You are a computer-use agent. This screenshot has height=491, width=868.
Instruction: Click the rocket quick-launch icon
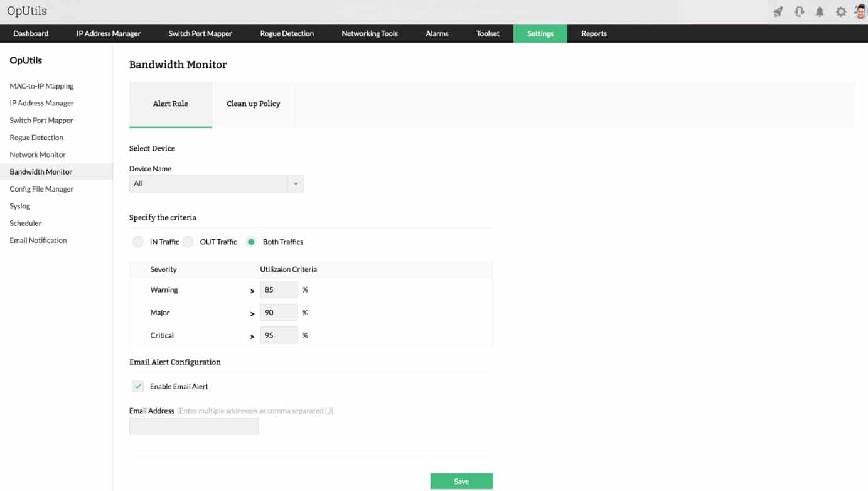778,11
